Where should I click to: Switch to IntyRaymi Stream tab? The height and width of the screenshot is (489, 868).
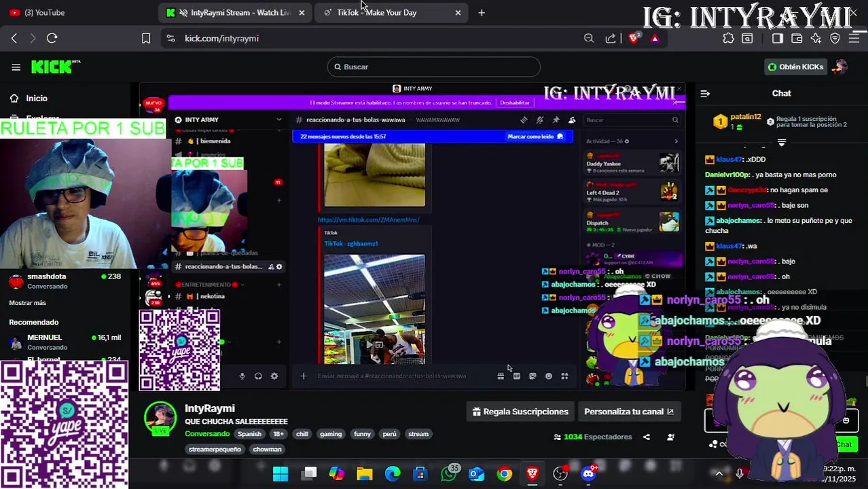(x=235, y=12)
